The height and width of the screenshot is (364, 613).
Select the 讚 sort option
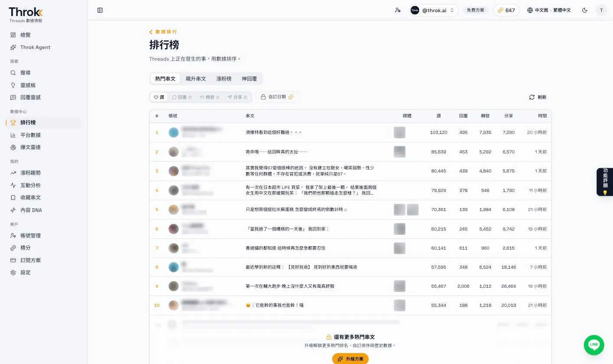pos(159,97)
